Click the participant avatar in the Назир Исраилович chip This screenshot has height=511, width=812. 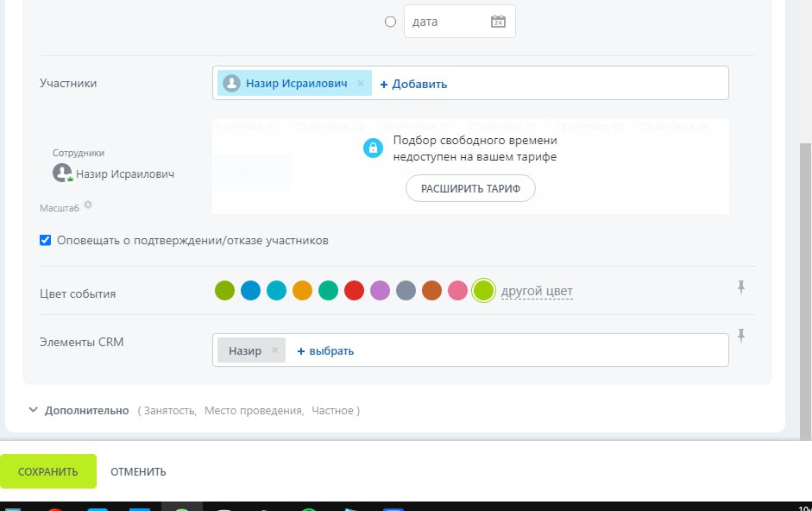click(x=231, y=84)
